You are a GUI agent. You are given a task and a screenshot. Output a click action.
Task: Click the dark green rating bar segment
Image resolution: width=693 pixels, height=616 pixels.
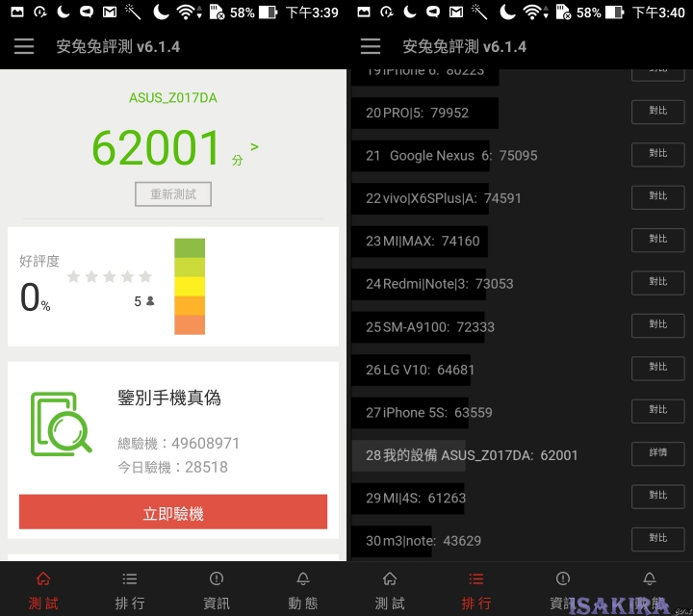coord(190,248)
